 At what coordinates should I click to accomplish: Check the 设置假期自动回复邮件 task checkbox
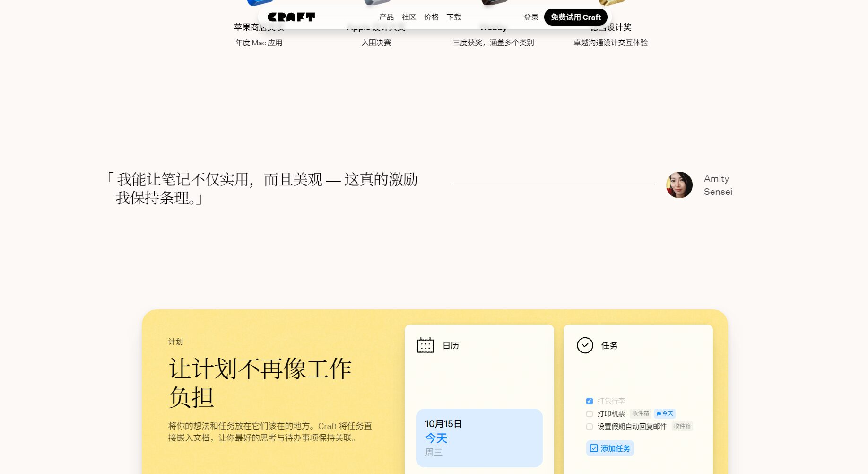point(590,427)
